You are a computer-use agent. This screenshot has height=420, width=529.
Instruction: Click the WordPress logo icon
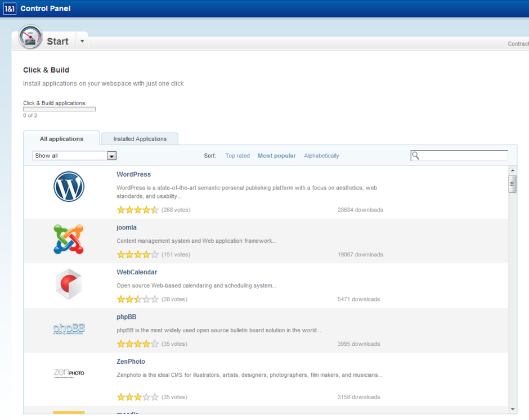(x=69, y=187)
